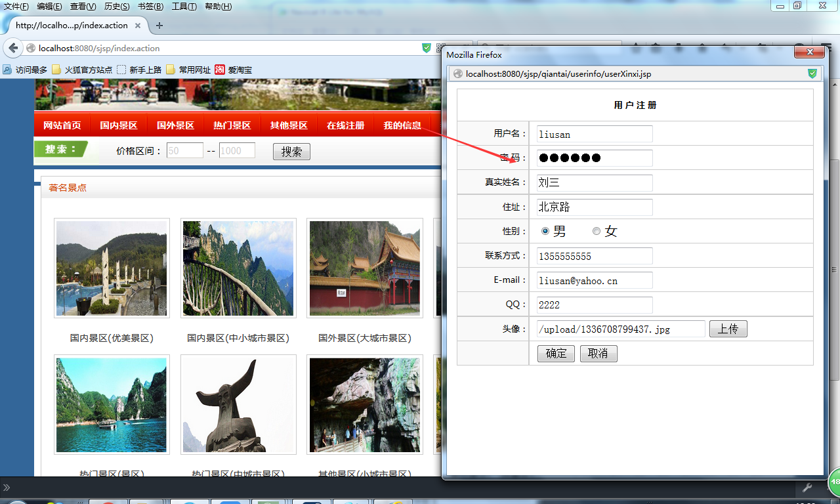Open the 访问最多 bookmark icon

coord(7,70)
